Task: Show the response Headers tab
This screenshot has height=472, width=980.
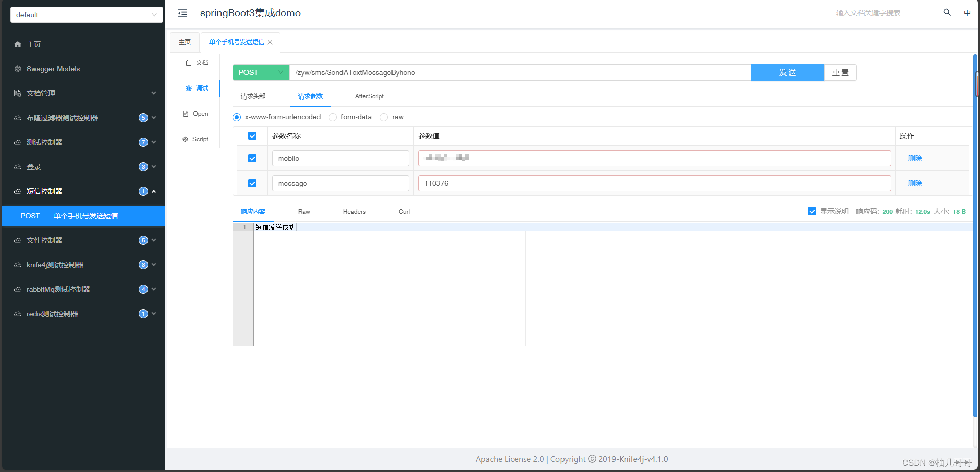Action: 354,212
